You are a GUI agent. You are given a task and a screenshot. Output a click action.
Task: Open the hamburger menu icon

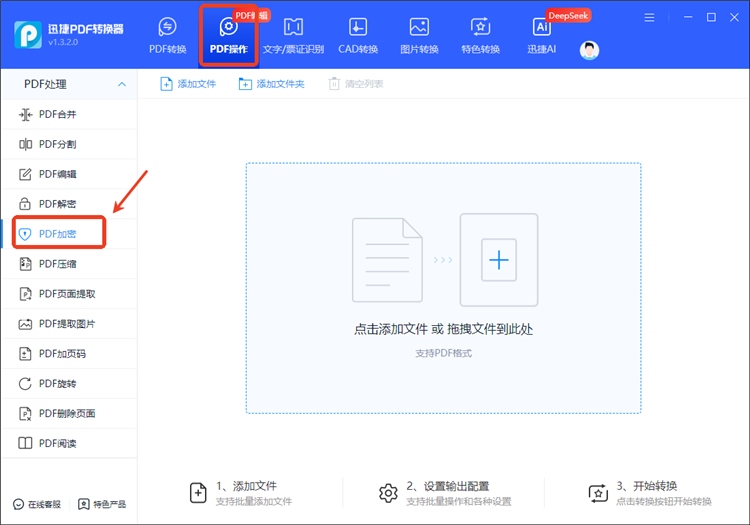coord(649,18)
